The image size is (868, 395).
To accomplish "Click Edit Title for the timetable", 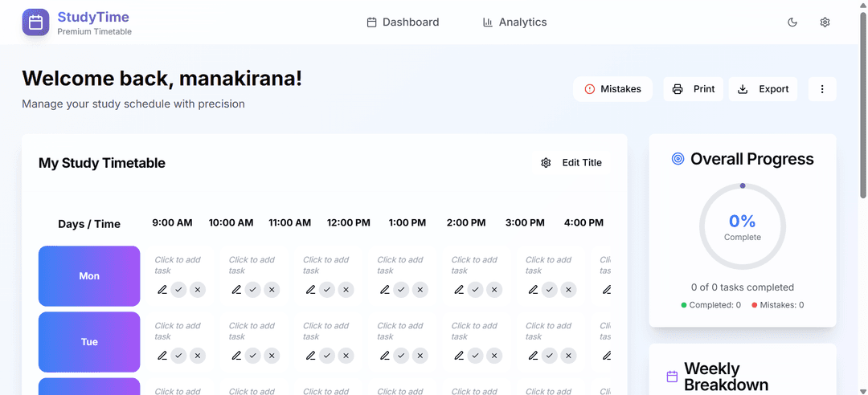I will 571,163.
